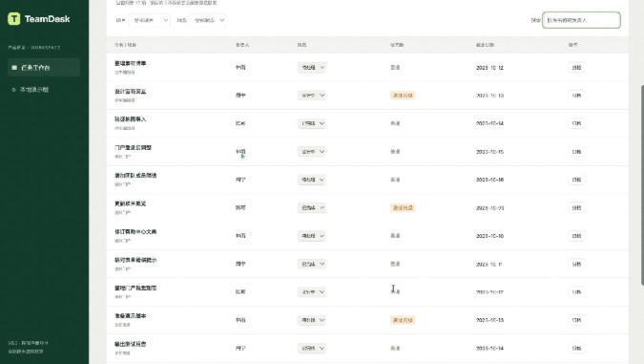
Task: Open status dropdown for 修订帮助中心文案 row
Action: (311, 236)
